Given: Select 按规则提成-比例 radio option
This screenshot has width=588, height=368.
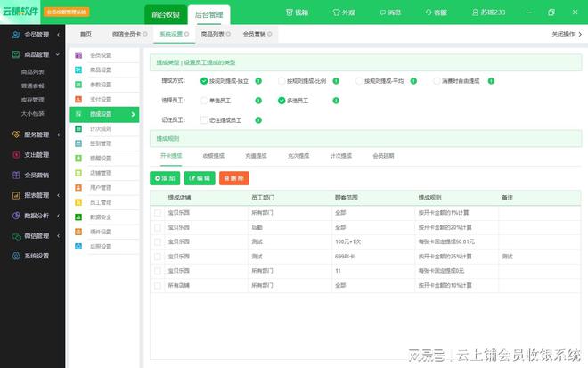Looking at the screenshot, I should click(282, 80).
